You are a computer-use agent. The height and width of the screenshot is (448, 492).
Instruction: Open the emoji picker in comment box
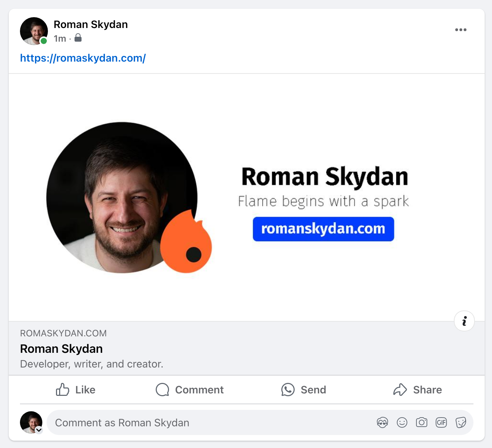pos(402,423)
